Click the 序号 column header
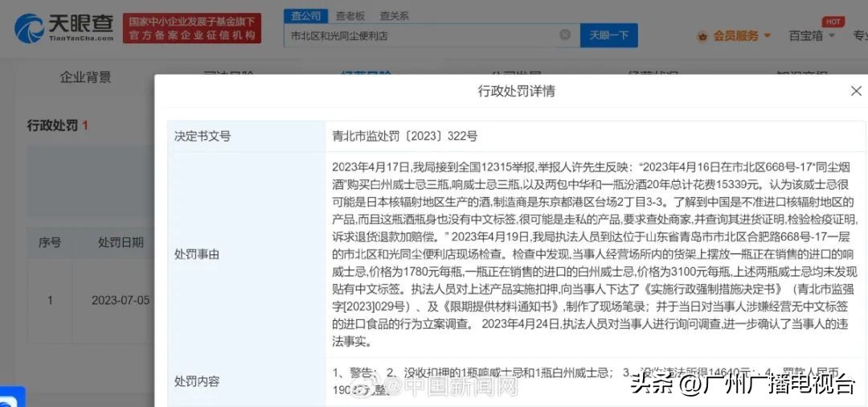Viewport: 868px width, 407px height. tap(50, 242)
